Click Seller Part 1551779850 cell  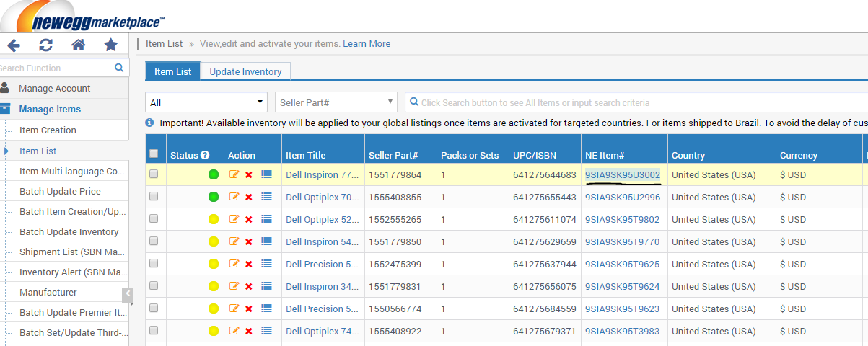[395, 241]
